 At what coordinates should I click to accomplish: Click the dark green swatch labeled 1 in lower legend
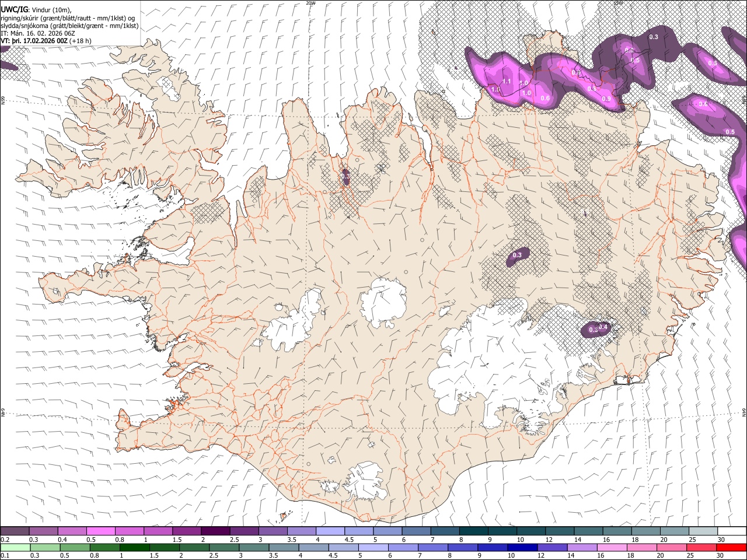(x=134, y=547)
